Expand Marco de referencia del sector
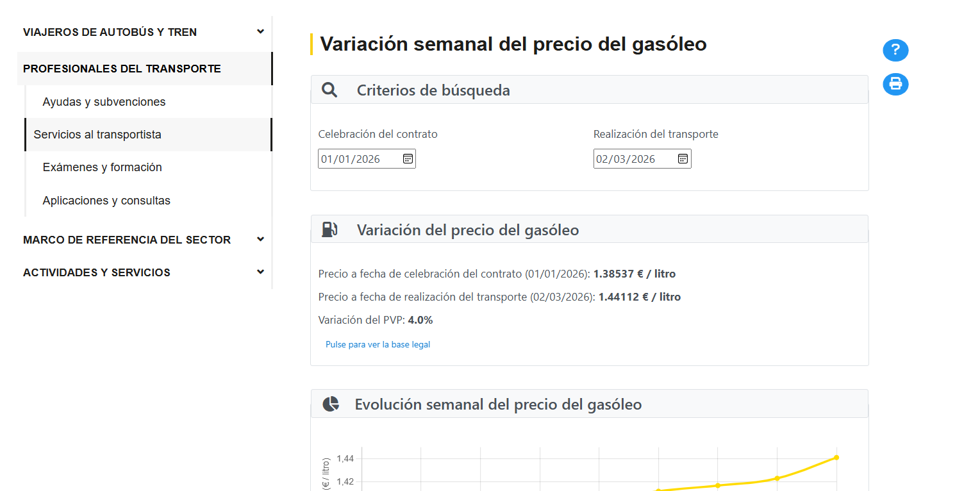 pyautogui.click(x=260, y=239)
